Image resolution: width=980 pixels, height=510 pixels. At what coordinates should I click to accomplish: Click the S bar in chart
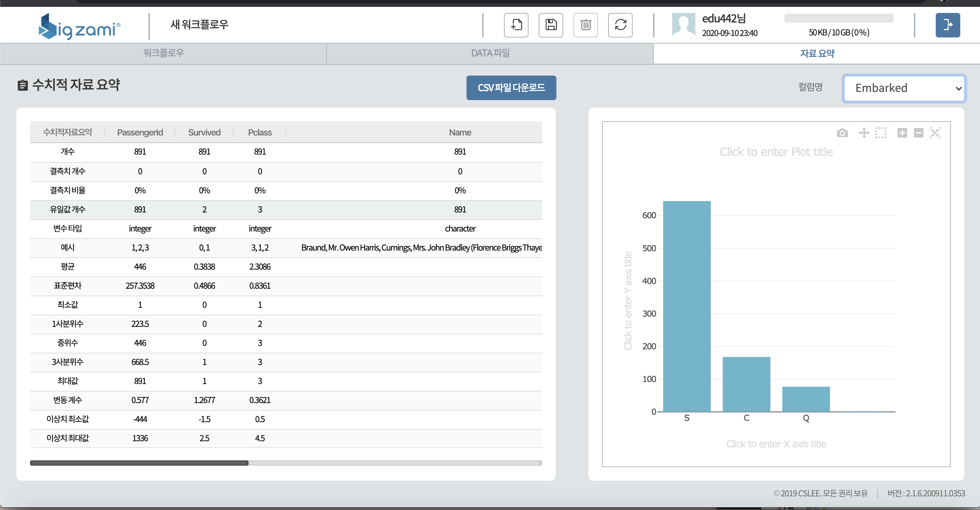[x=686, y=306]
